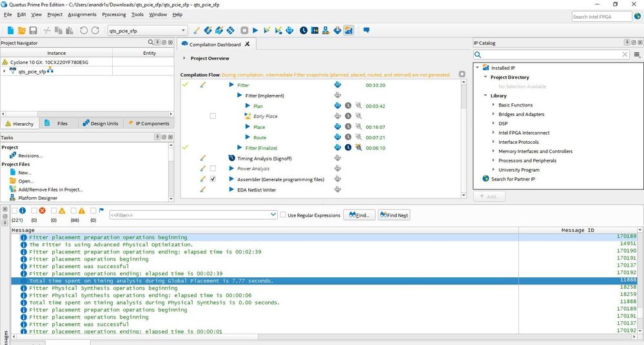The image size is (644, 345).
Task: Click the timing clock icon on Fitter (Finalize) row
Action: [x=348, y=148]
